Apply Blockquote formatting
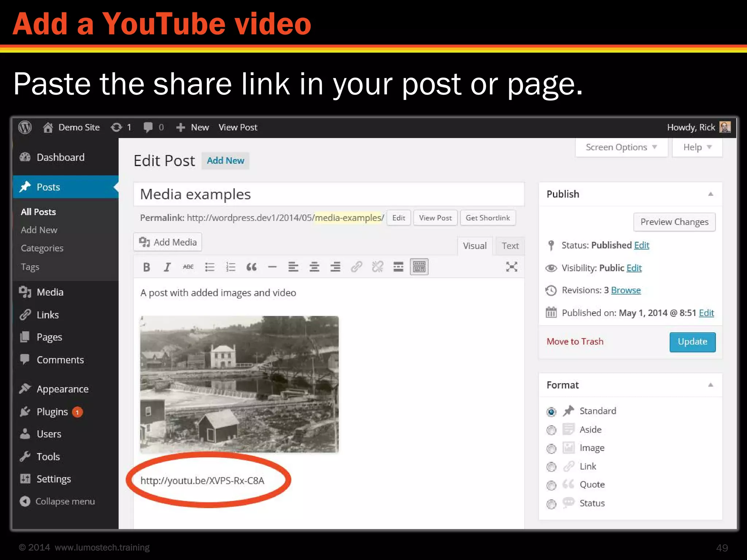 pyautogui.click(x=252, y=267)
